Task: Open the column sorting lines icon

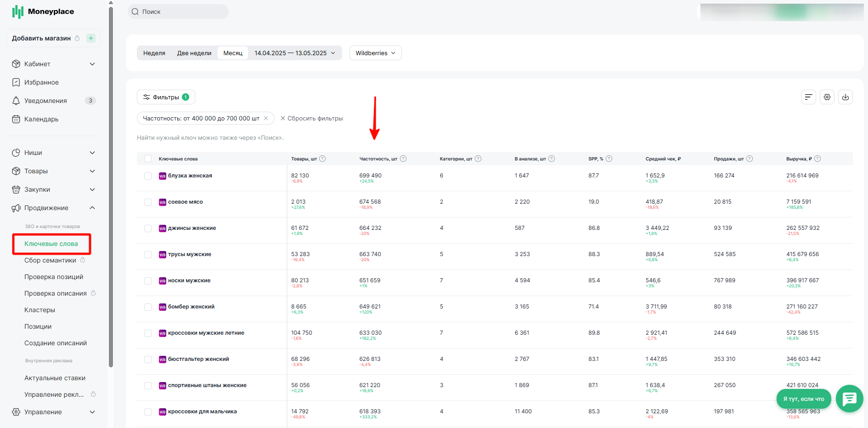Action: pyautogui.click(x=809, y=97)
